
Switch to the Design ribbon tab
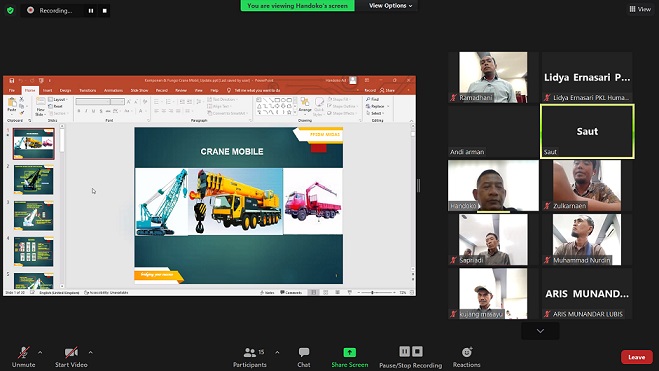point(65,90)
